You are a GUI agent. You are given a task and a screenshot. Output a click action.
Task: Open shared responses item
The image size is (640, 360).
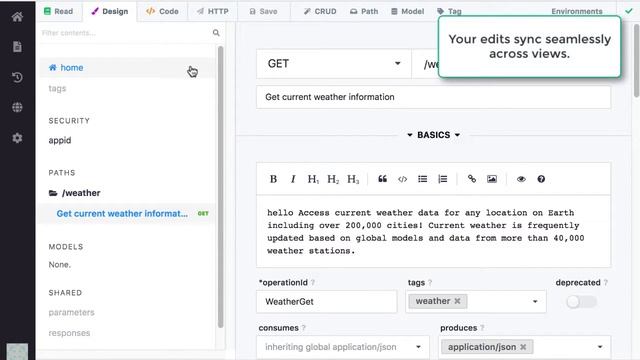coord(69,333)
